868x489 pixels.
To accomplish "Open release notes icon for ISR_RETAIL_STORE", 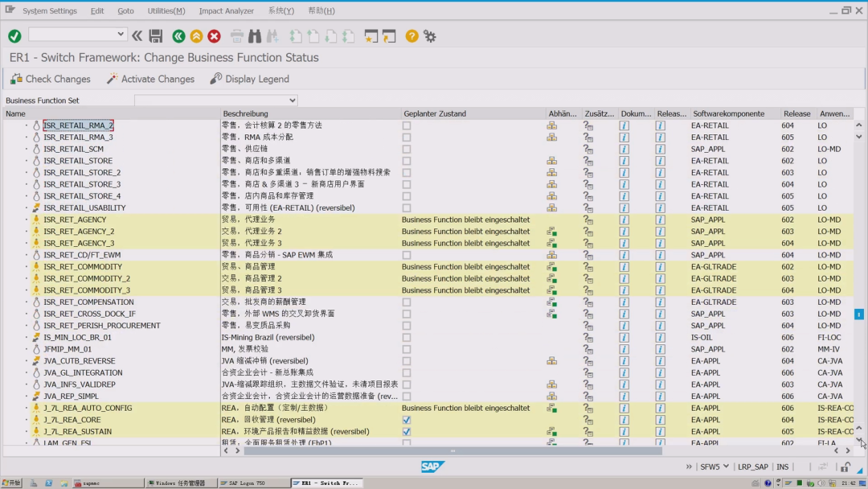I will pyautogui.click(x=660, y=161).
